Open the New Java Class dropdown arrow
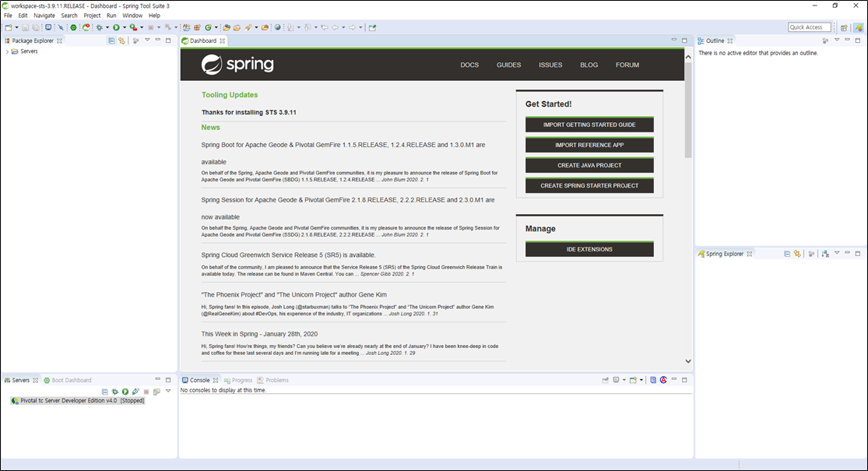This screenshot has width=868, height=471. (216, 27)
